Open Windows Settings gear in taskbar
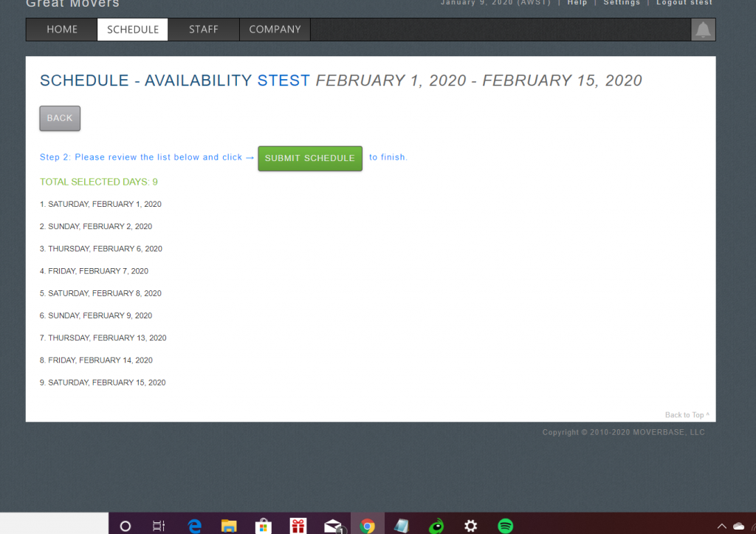This screenshot has height=534, width=756. (x=471, y=526)
